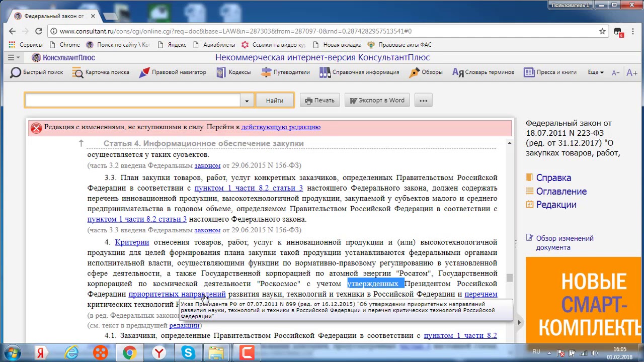Open the Критерии link in part 4
644x362 pixels.
[132, 242]
